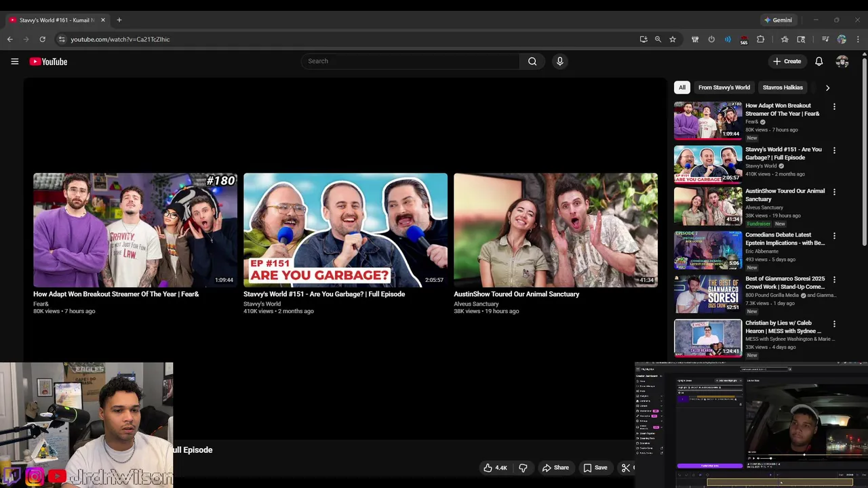Click sidebar title Comedians Debate Latest Epstein Implications

785,239
